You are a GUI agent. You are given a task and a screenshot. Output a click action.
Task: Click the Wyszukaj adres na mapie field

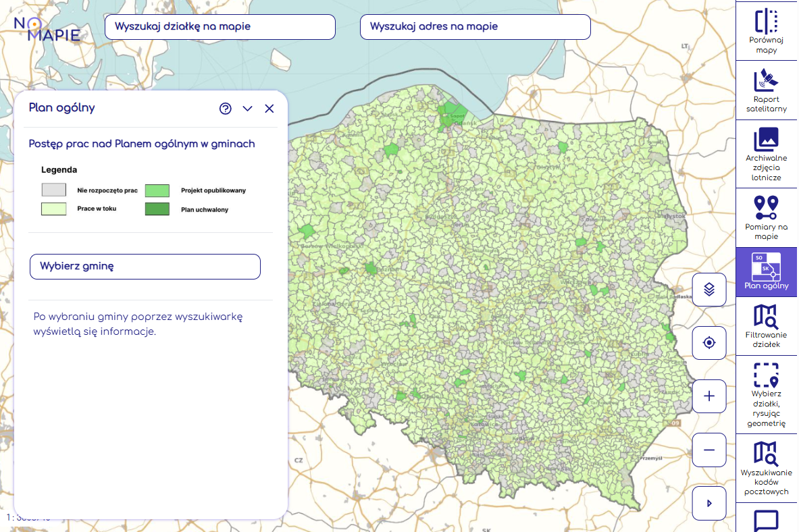click(475, 27)
